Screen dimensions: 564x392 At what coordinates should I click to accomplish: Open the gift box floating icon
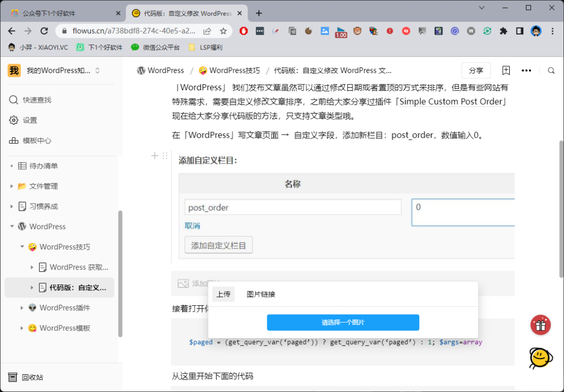(540, 325)
